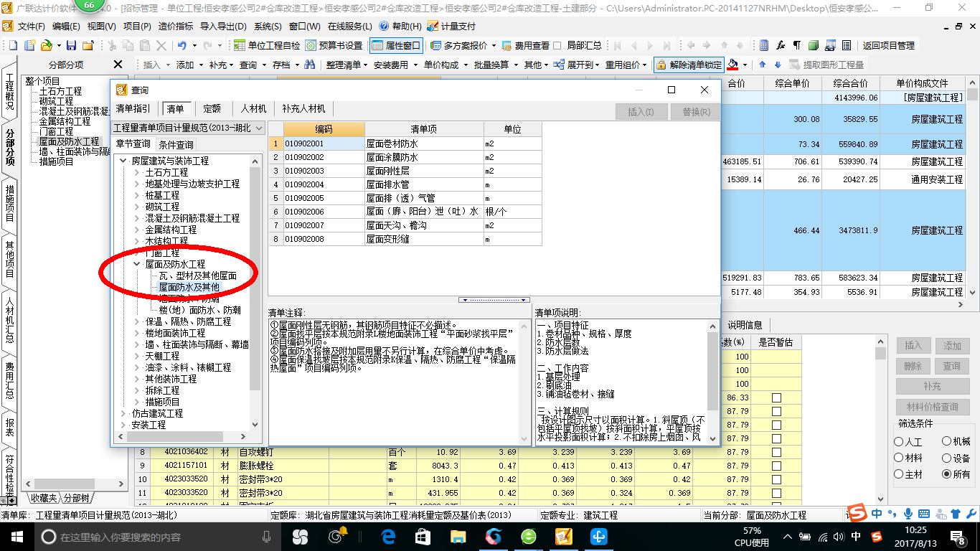Image resolution: width=980 pixels, height=551 pixels.
Task: Open the 工程量清单项目计量规范 dropdown in query dialog
Action: click(189, 128)
